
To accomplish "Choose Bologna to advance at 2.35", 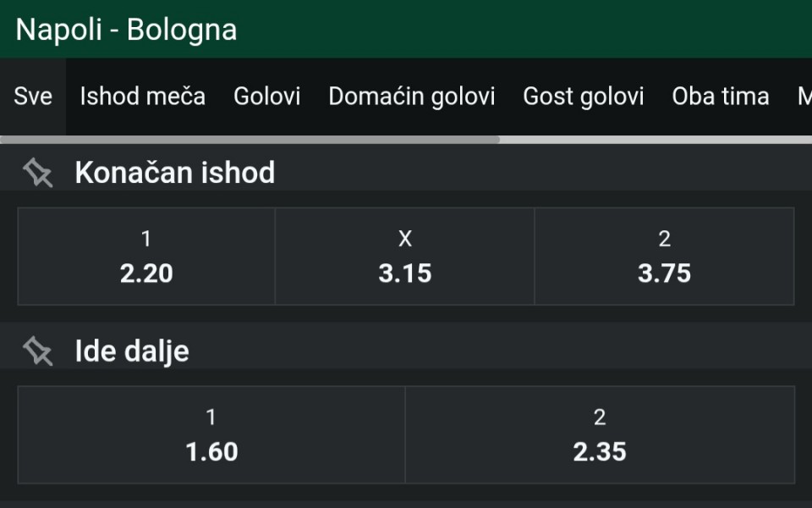I will (600, 435).
